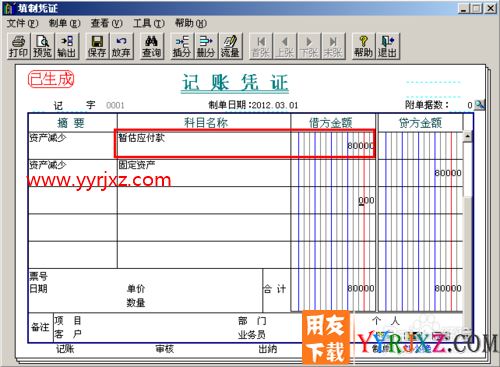Click the magnifier icon beside 附单据数
The height and width of the screenshot is (367, 500).
tap(479, 105)
